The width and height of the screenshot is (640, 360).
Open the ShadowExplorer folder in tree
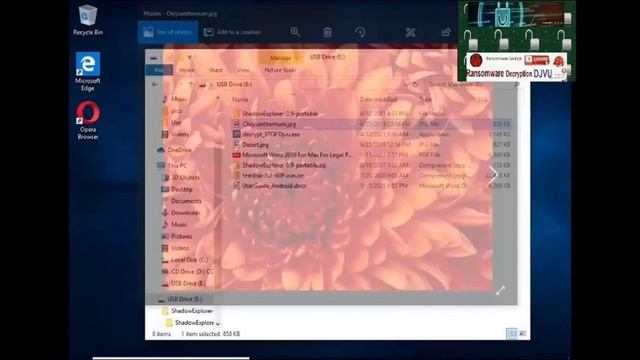tap(188, 311)
